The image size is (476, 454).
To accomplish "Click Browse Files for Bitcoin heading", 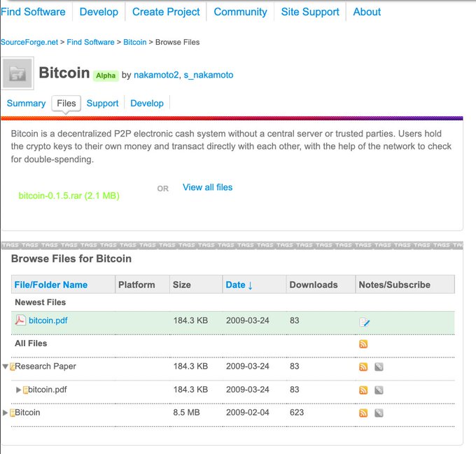I will pyautogui.click(x=71, y=259).
